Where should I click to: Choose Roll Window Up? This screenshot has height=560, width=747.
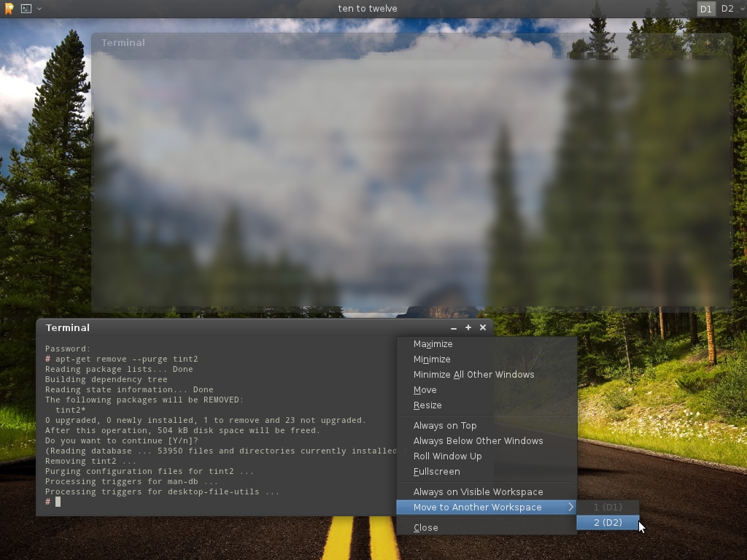[449, 456]
